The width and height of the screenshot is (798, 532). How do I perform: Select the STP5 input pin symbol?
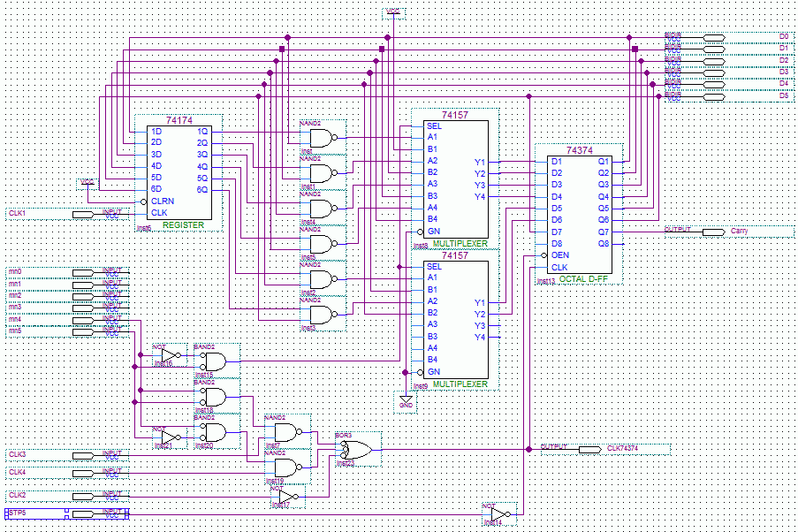(83, 514)
